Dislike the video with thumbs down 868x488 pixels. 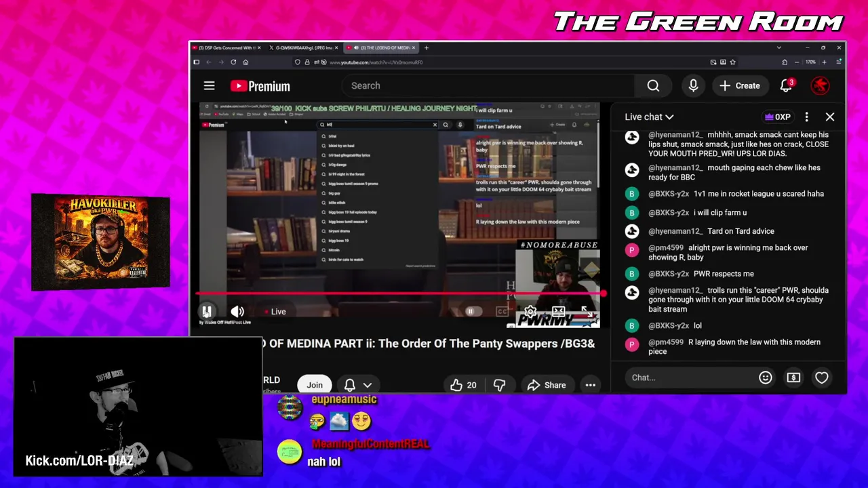click(x=500, y=385)
